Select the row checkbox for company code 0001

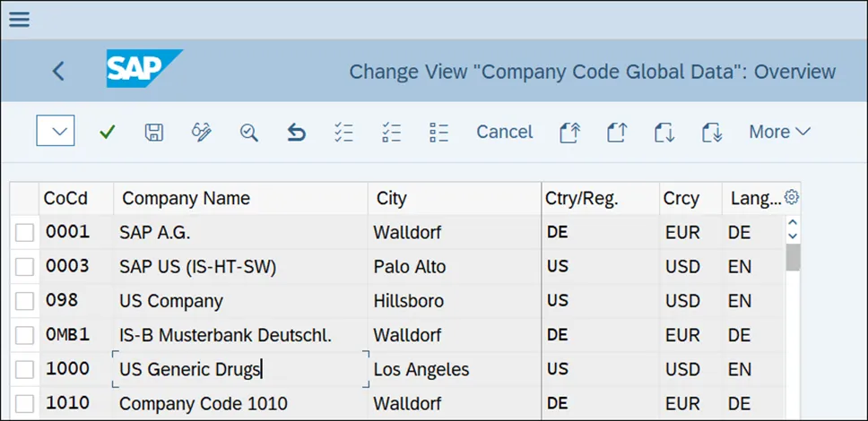pos(25,233)
